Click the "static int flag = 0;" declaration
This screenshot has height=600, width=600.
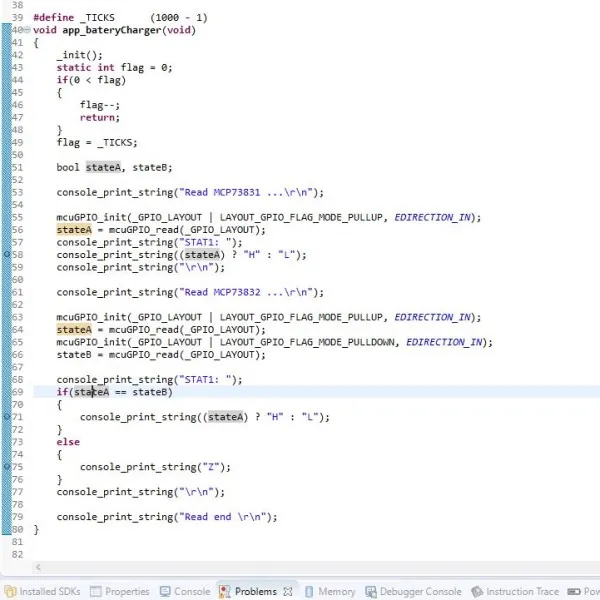coord(114,68)
